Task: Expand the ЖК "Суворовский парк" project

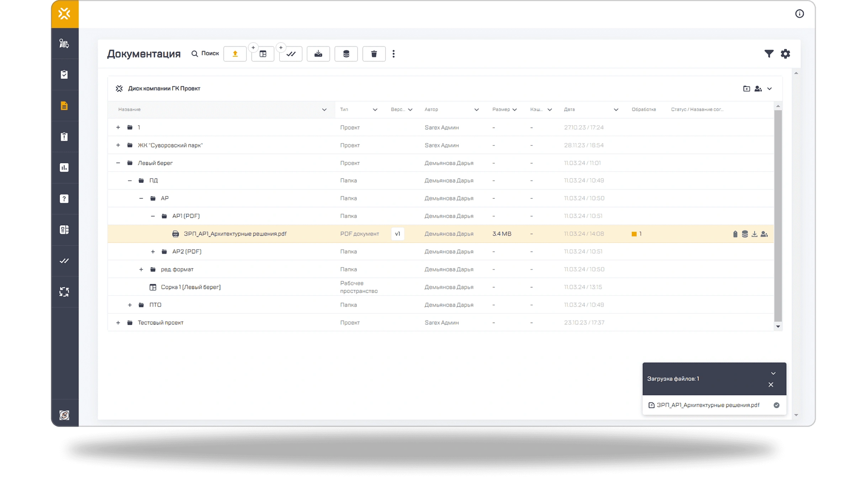Action: pyautogui.click(x=118, y=145)
